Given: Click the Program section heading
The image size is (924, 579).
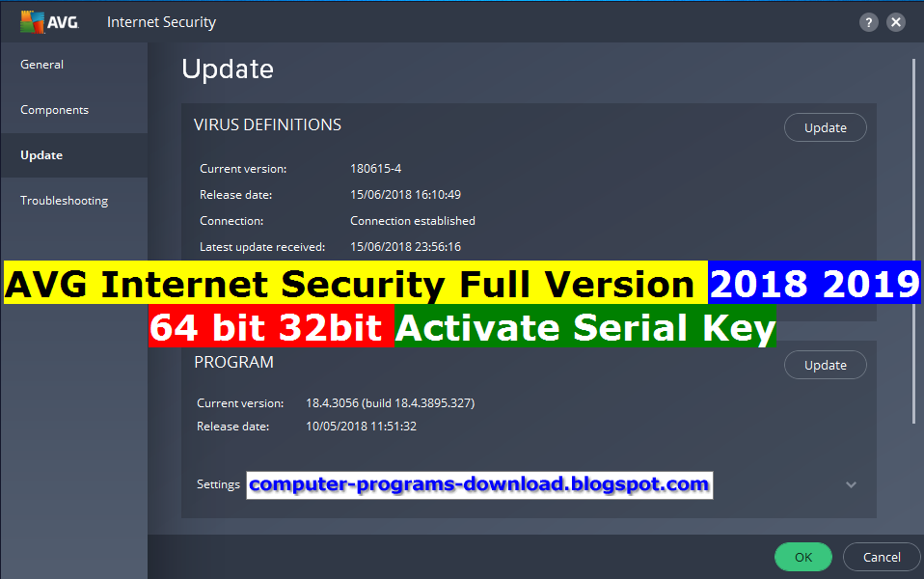Looking at the screenshot, I should tap(234, 362).
